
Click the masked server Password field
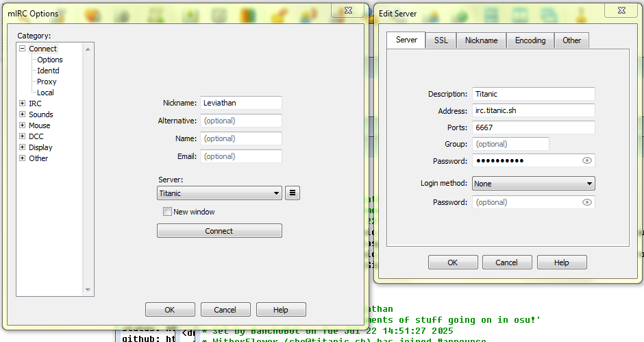coord(534,160)
